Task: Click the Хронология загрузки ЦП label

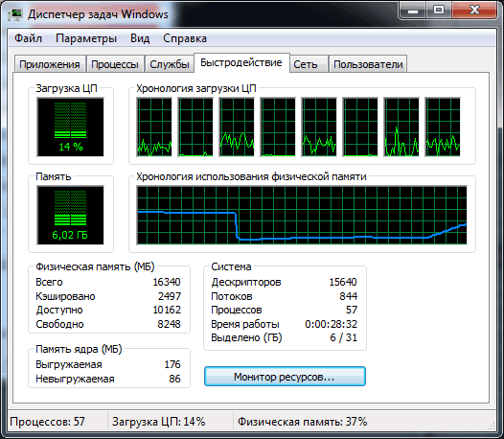Action: coord(196,88)
